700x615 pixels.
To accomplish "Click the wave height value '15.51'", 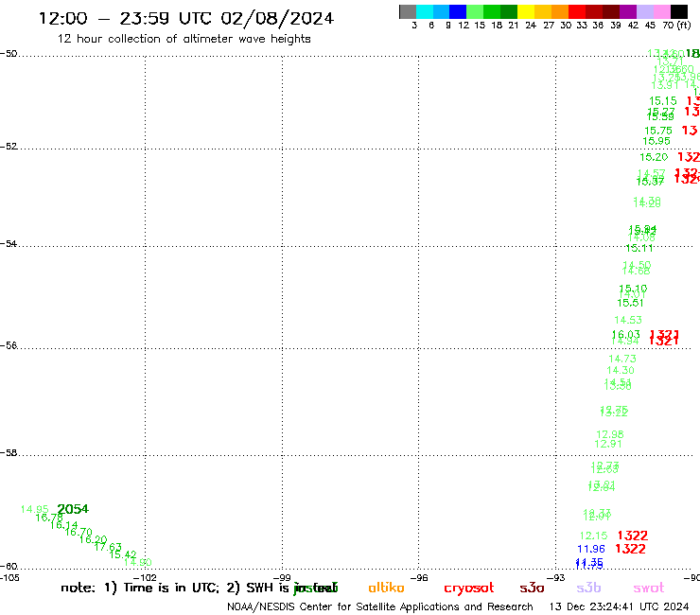I will tap(630, 303).
